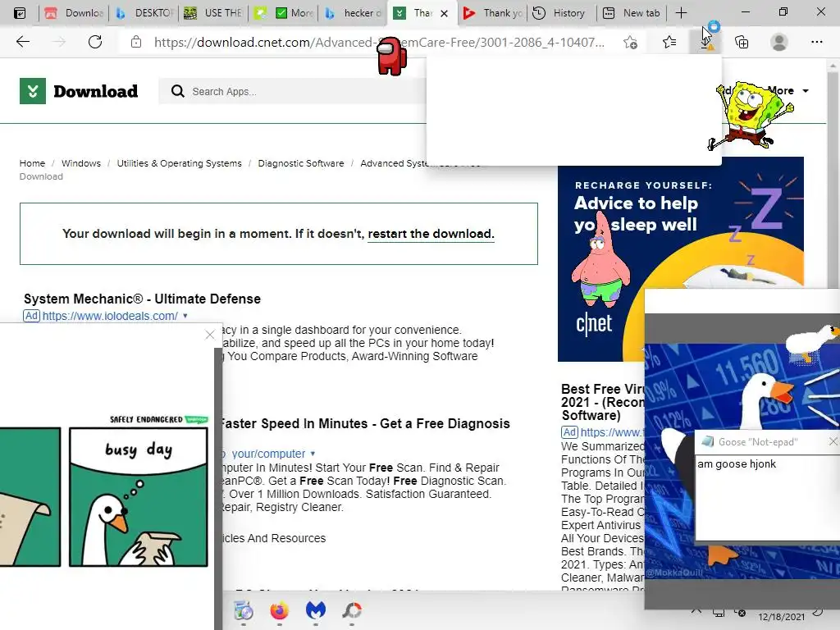Viewport: 840px width, 630px height.
Task: Close the Goose "Not-epad" window
Action: tap(833, 441)
